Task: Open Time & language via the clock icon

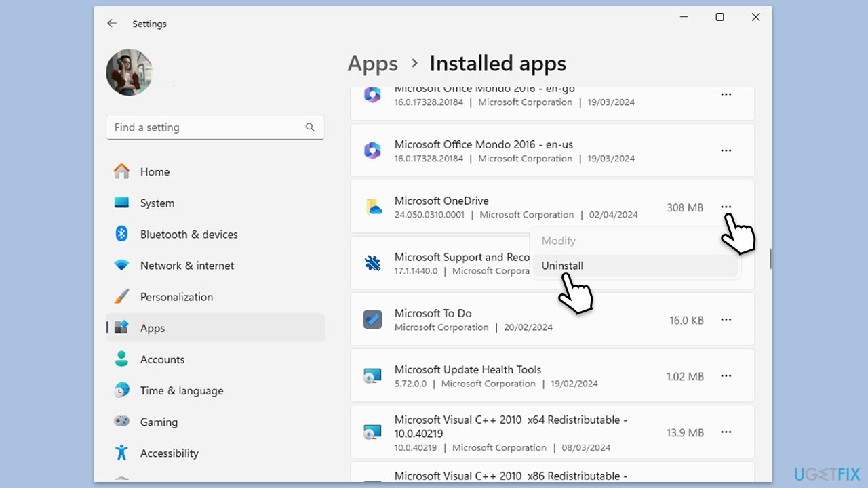Action: (x=121, y=390)
